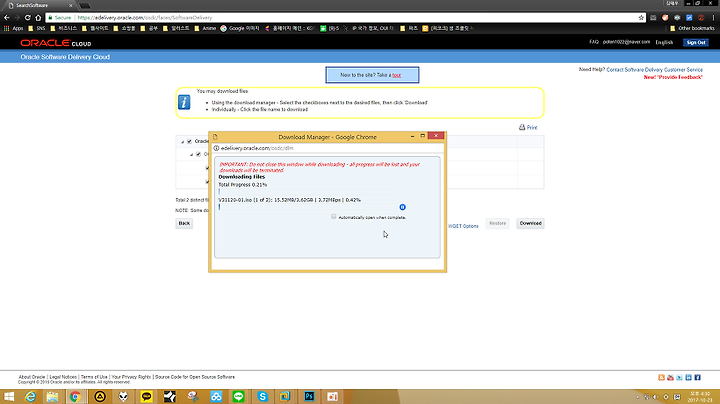720x404 pixels.
Task: Click the browser forward arrow
Action: tap(17, 18)
